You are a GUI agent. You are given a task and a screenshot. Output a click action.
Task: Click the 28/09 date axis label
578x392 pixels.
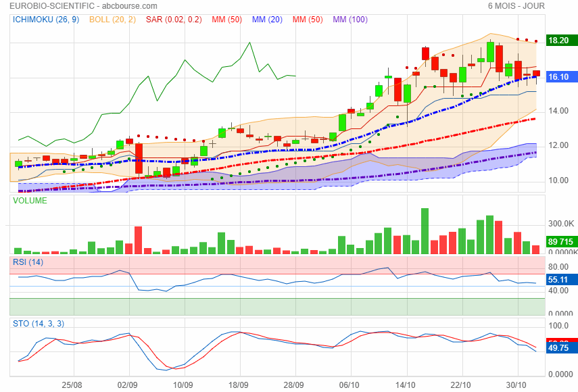point(294,385)
